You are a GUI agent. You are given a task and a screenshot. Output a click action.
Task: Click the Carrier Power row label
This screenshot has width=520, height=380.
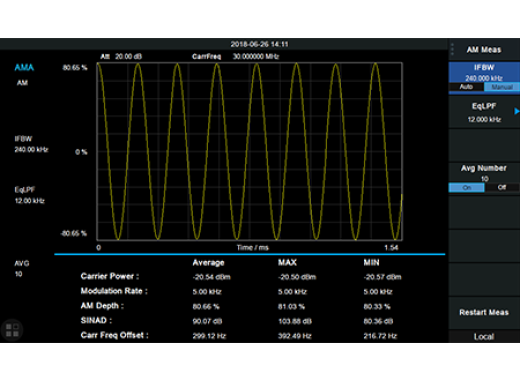pyautogui.click(x=110, y=276)
